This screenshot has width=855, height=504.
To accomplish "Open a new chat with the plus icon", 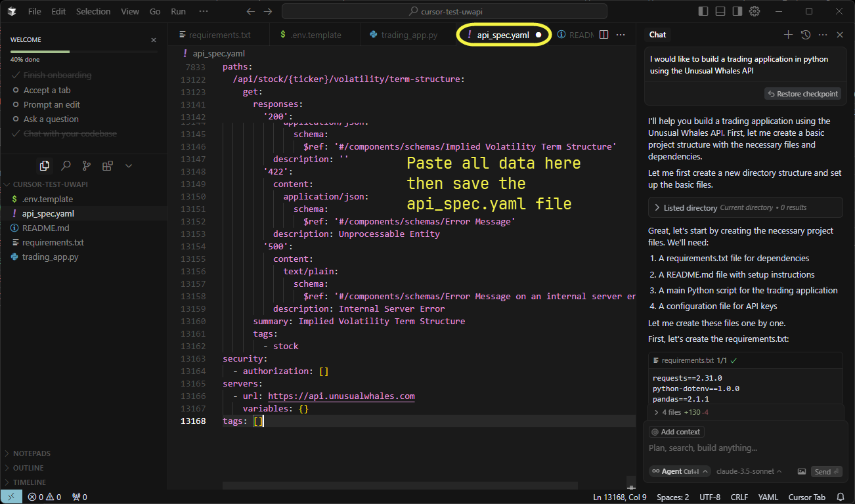I will point(788,34).
